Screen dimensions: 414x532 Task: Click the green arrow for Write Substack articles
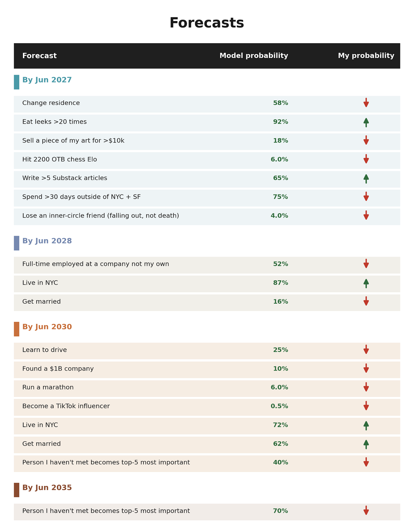pos(366,179)
